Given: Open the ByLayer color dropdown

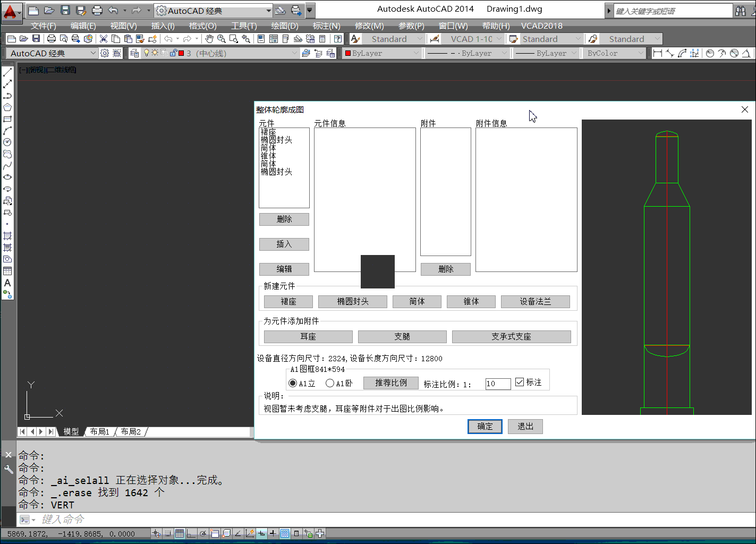Looking at the screenshot, I should 382,53.
